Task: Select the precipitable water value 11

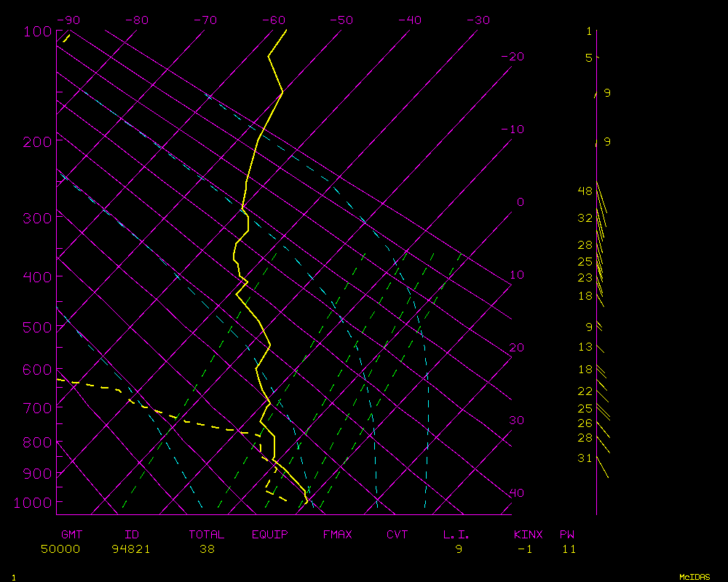Action: tap(569, 549)
